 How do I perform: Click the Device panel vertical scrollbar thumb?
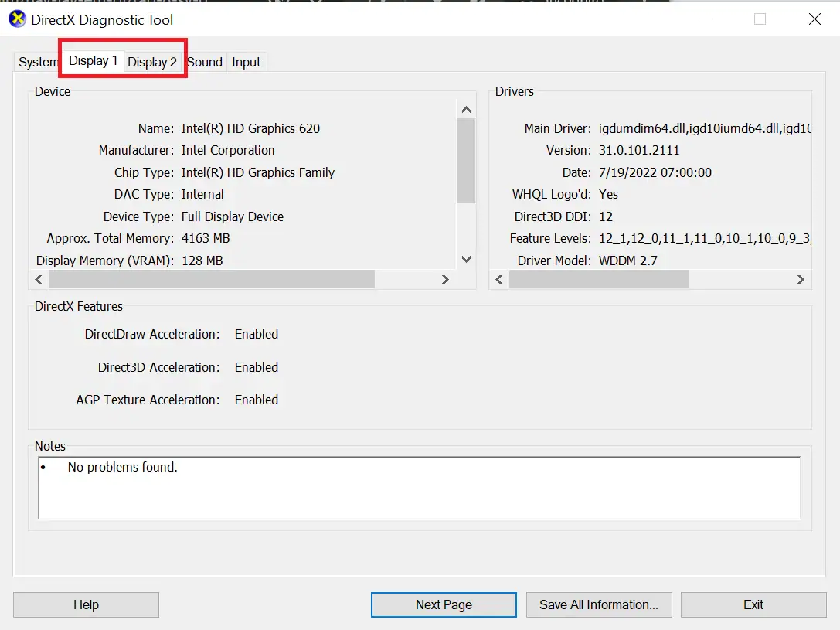point(466,161)
